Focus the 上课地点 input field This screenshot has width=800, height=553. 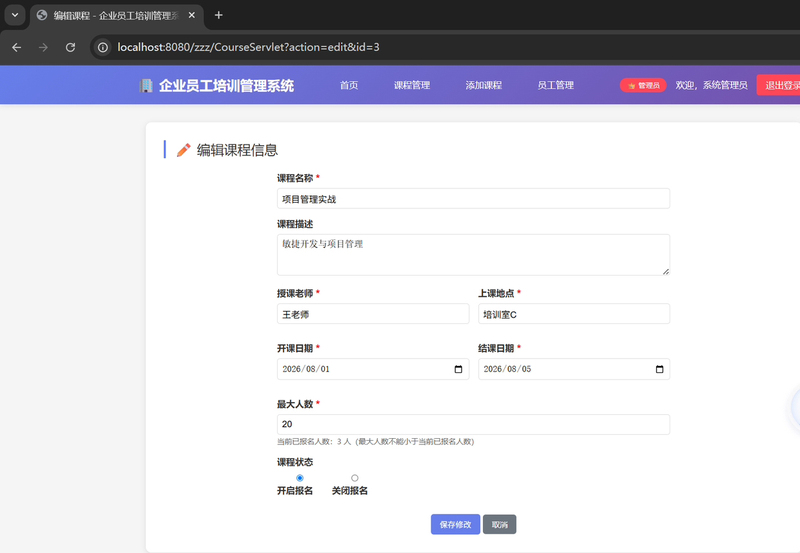[573, 314]
